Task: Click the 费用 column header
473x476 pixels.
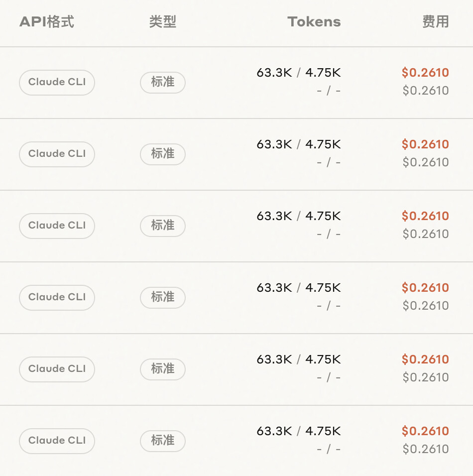Action: point(435,22)
